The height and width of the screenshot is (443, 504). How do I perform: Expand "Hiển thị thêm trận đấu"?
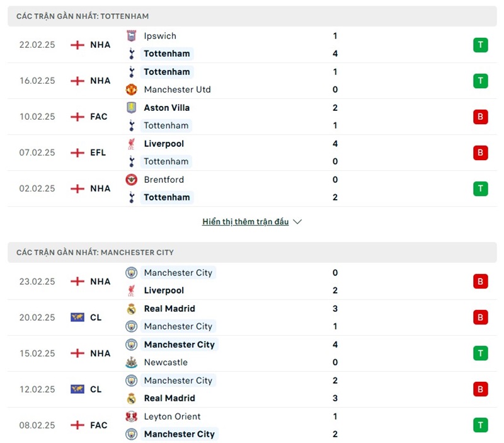tap(246, 221)
